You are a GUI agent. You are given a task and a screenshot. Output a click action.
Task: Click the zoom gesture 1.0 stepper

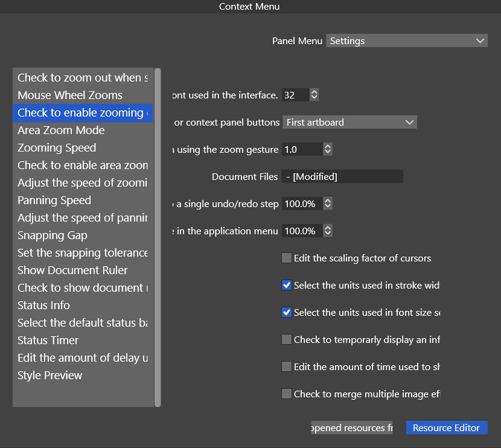point(327,149)
